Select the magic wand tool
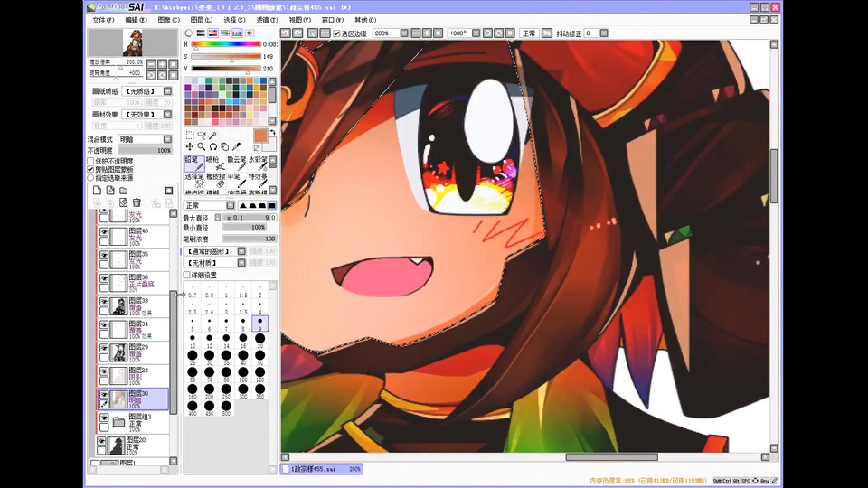Screen dimensions: 868x488 (213, 135)
